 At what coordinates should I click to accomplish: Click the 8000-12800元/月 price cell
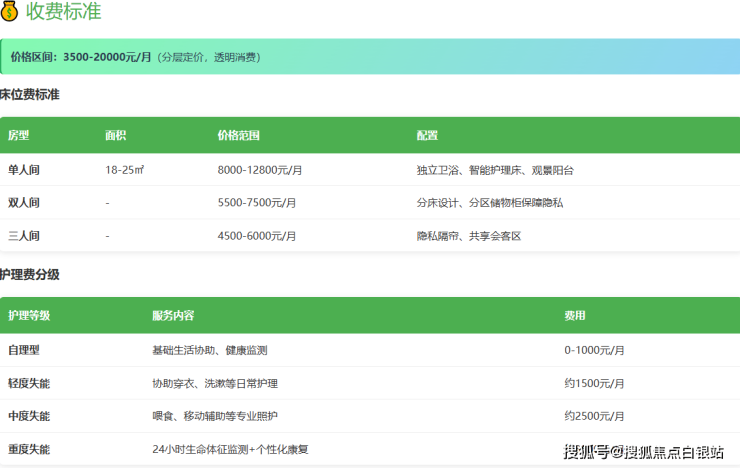[x=260, y=170]
